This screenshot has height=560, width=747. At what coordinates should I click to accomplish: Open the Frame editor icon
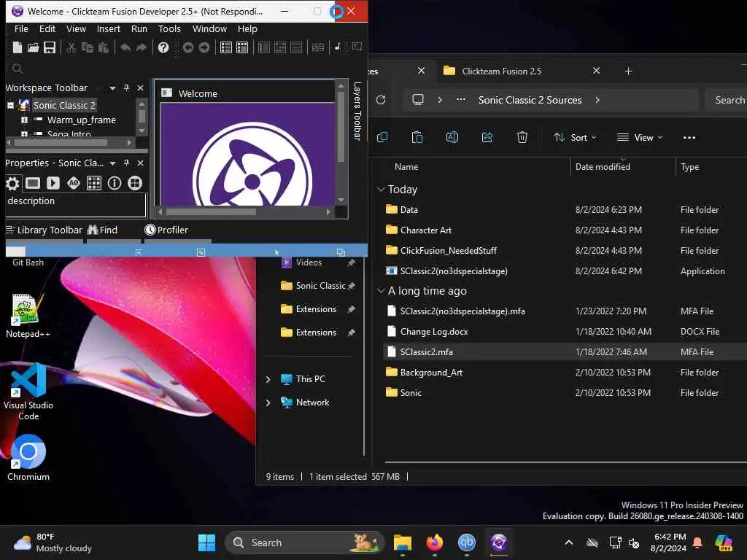coord(242,47)
